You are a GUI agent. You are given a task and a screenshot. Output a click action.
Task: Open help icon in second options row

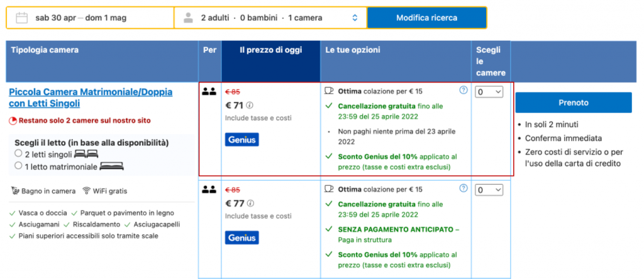464,188
